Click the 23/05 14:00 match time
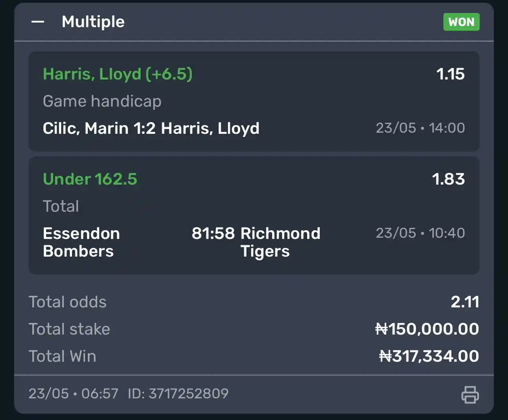Screen dimensions: 508x420 420,128
